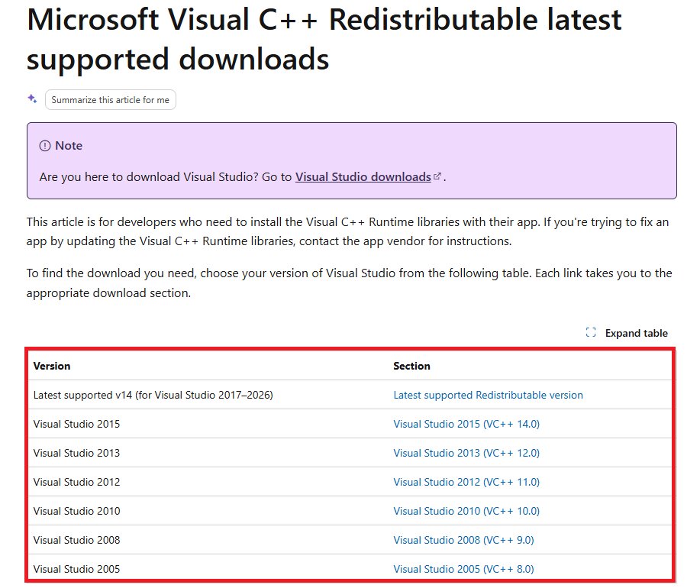Image resolution: width=700 pixels, height=588 pixels.
Task: Open the Latest supported Redistributable version link
Action: (487, 395)
